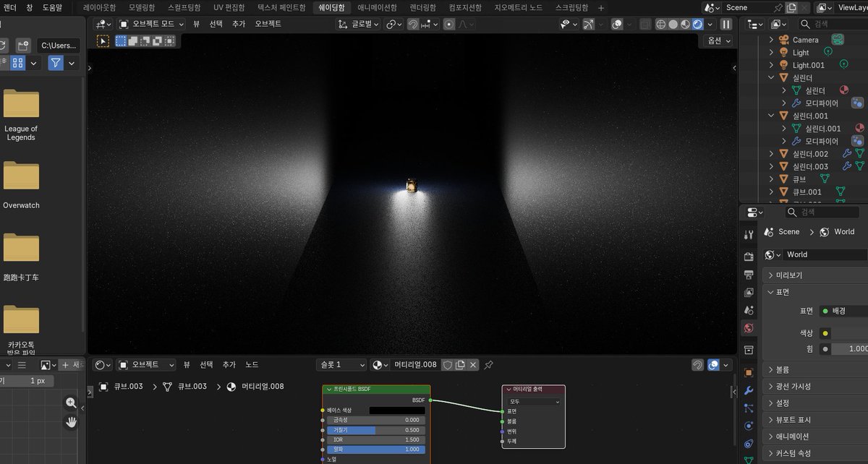Viewport: 868px width, 464px height.
Task: Collapse the 표면 panel
Action: (816, 293)
